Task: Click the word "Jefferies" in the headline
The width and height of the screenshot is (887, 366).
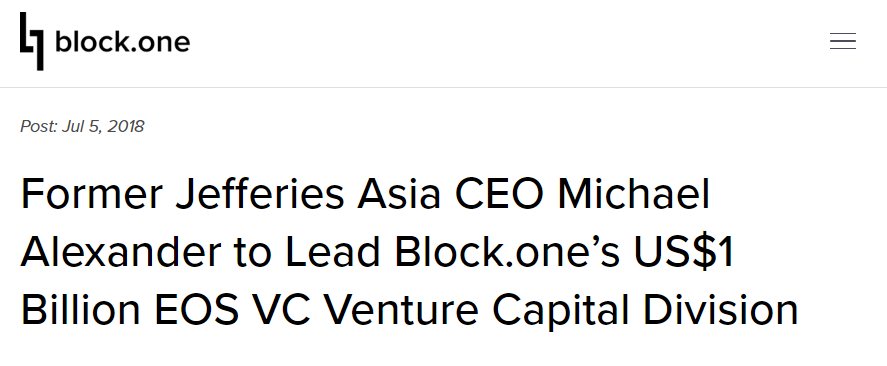Action: click(260, 194)
